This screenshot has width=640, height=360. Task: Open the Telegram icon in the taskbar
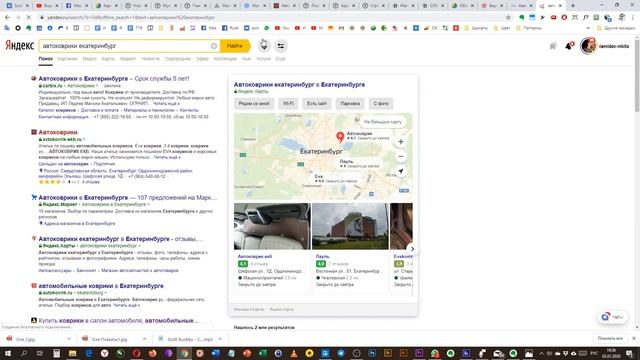click(341, 353)
